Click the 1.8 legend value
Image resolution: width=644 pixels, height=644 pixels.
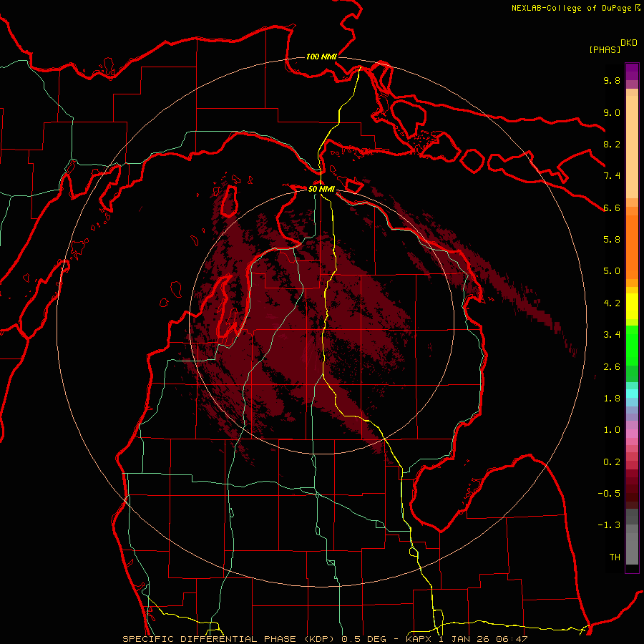click(612, 399)
